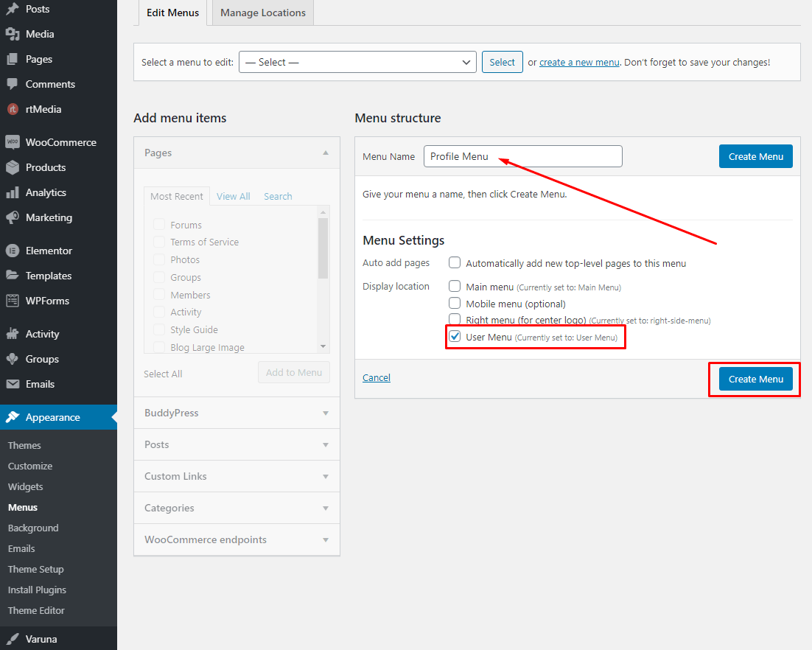Open Theme Editor under Appearance
The width and height of the screenshot is (812, 650).
pos(36,611)
